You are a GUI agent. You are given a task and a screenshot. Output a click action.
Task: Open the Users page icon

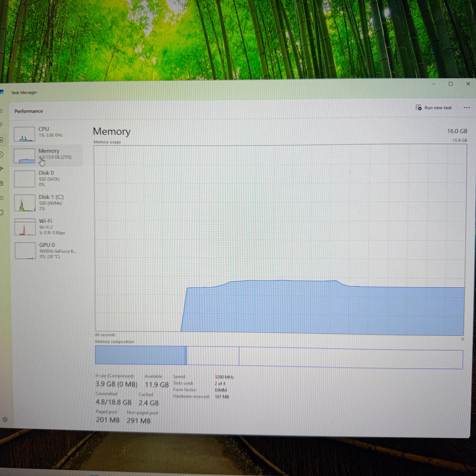[2, 183]
